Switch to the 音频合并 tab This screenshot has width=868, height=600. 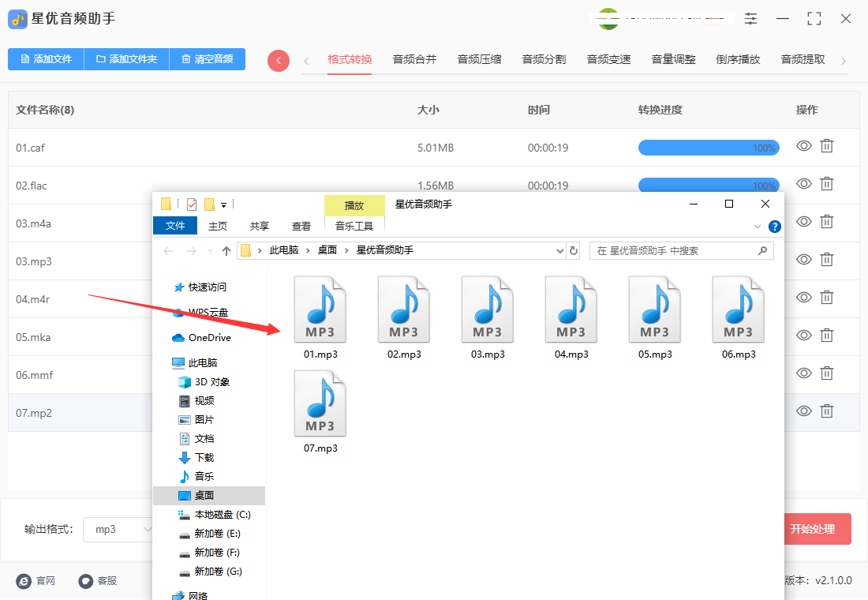click(414, 59)
